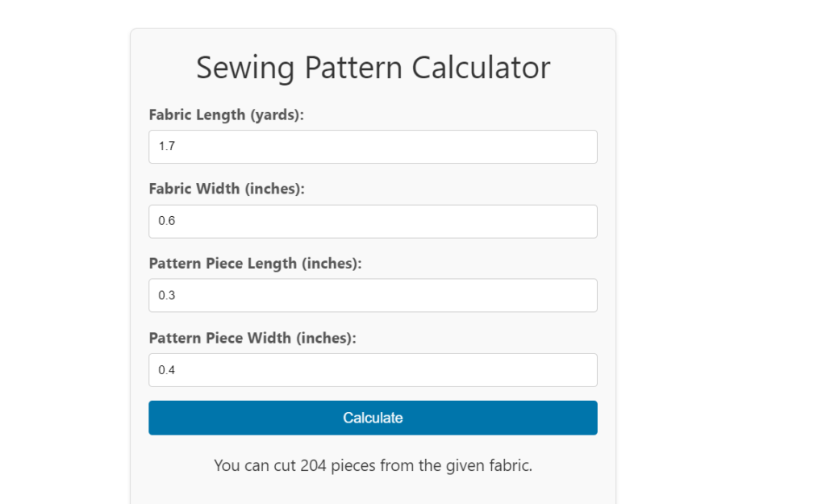The height and width of the screenshot is (504, 826).
Task: Click the Pattern Piece Width input field
Action: pos(373,369)
